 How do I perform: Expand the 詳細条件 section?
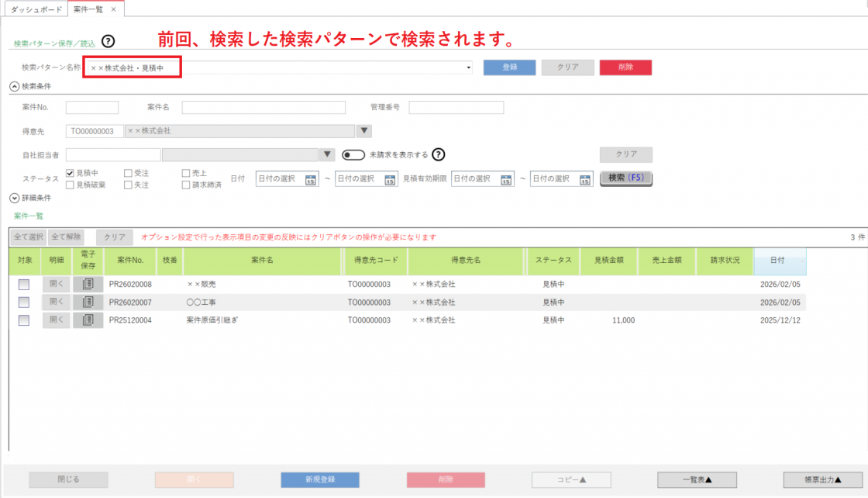[x=14, y=199]
